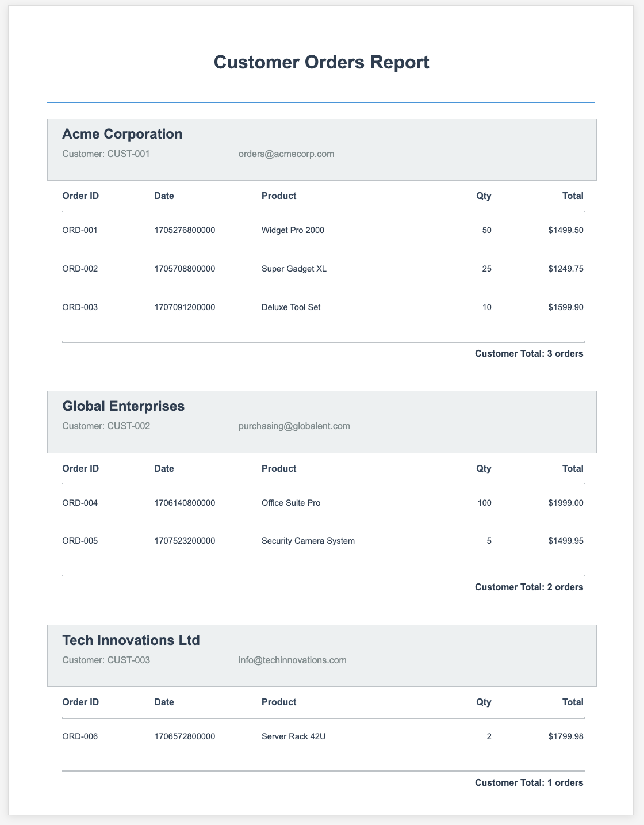Click order ID ORD-004

pyautogui.click(x=80, y=503)
